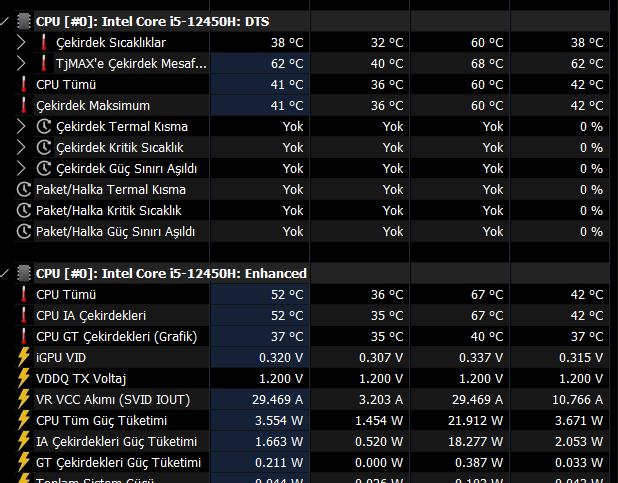Image resolution: width=618 pixels, height=483 pixels.
Task: Click the lightning icon beside CPU Tüm Güç Tüketimi
Action: pos(24,420)
